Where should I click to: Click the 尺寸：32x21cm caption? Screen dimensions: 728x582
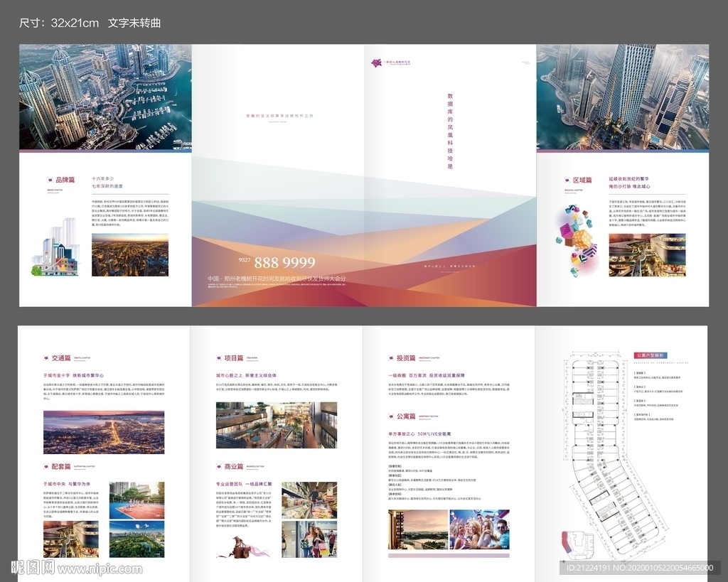click(58, 23)
